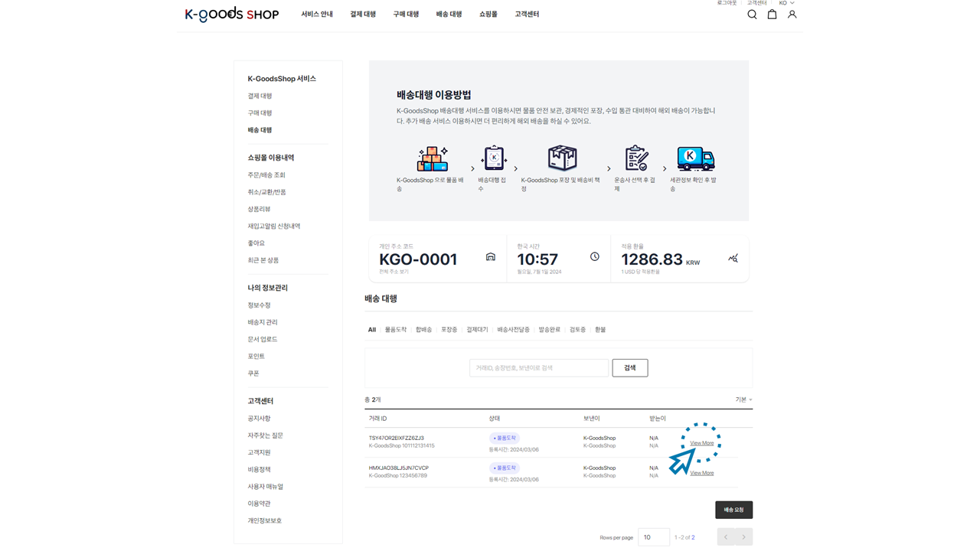This screenshot has height=551, width=980.
Task: Click exchange rate chart icon beside 1286.83
Action: point(733,259)
